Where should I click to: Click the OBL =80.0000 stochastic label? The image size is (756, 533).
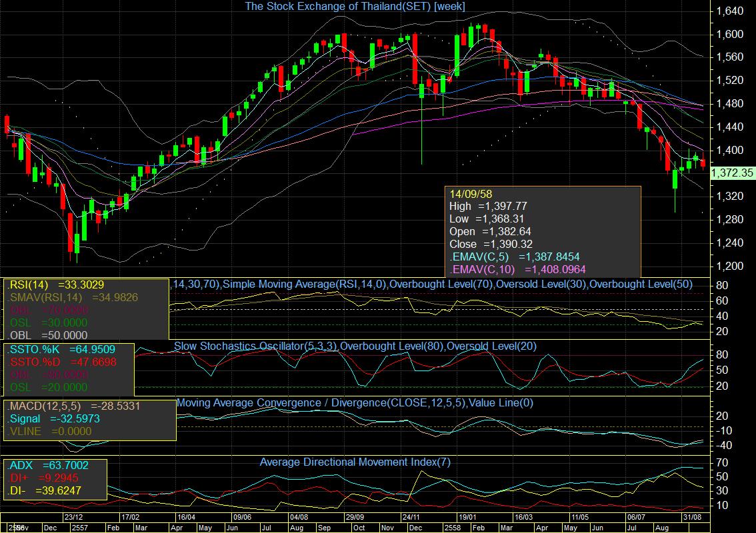pyautogui.click(x=48, y=374)
